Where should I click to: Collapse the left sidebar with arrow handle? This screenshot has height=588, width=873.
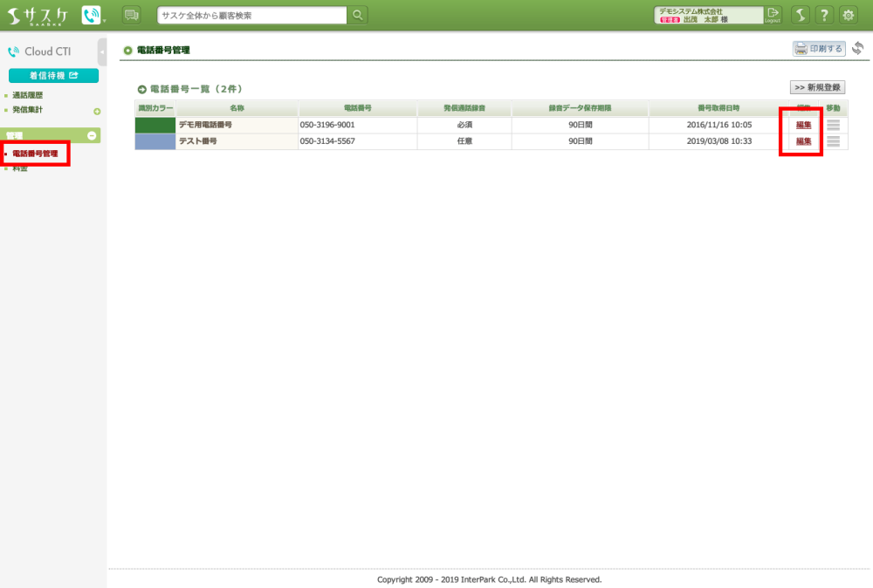point(102,51)
